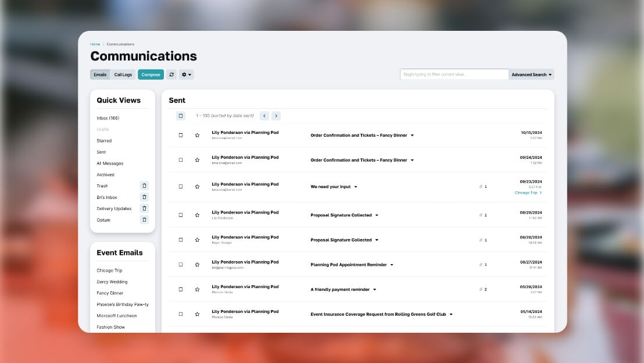Open the Starred quick view

[104, 141]
